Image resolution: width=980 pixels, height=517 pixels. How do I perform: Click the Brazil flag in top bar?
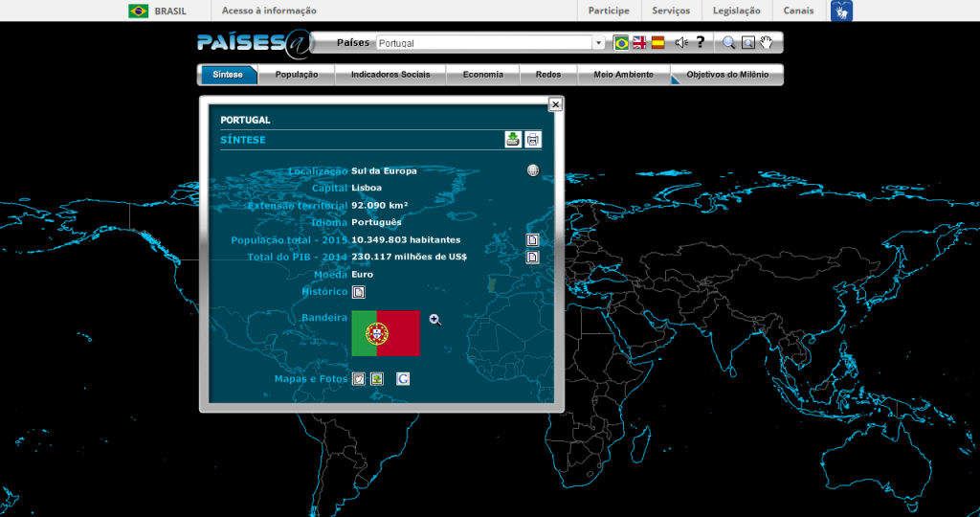(138, 11)
